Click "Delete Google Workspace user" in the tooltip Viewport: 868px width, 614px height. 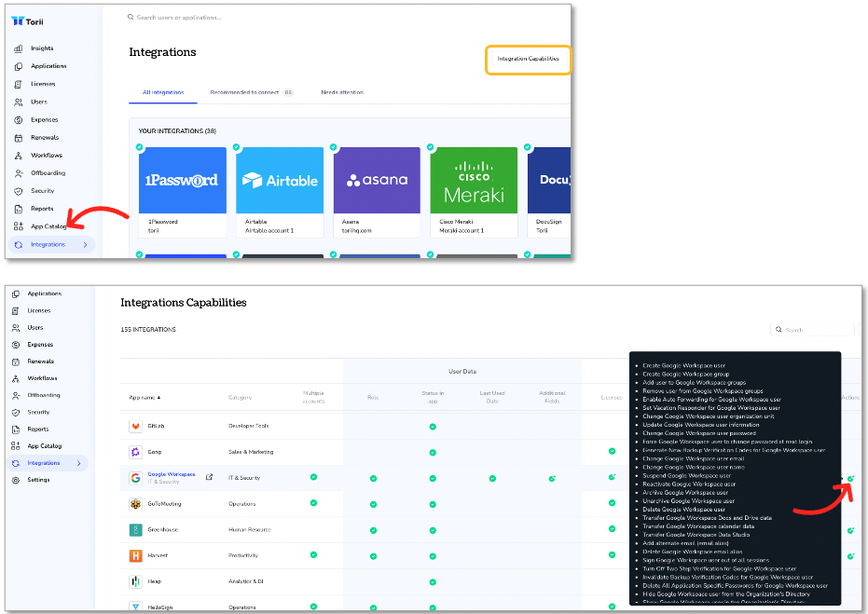coord(683,510)
